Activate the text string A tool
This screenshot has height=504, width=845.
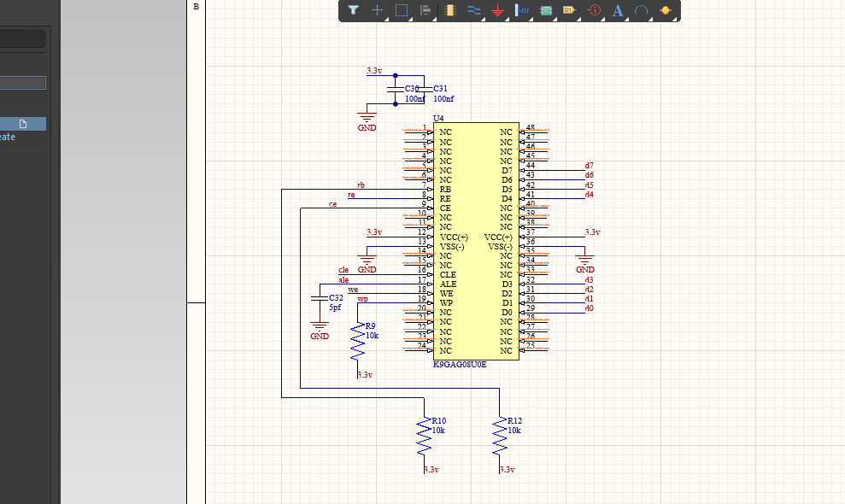click(x=618, y=11)
